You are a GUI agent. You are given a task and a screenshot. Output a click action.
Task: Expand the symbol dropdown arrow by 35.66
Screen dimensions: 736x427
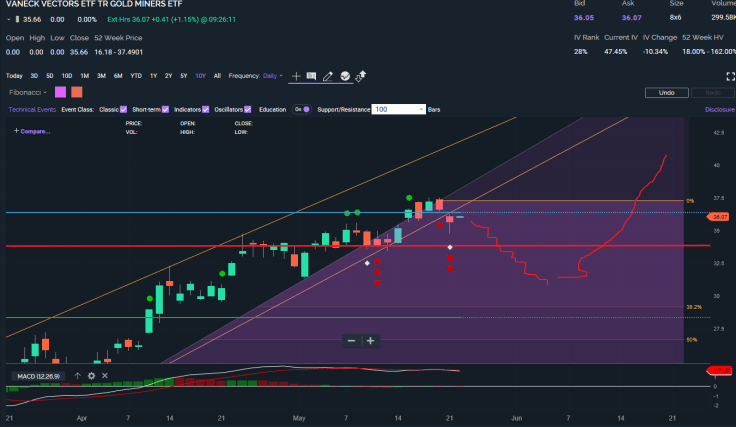pos(8,20)
